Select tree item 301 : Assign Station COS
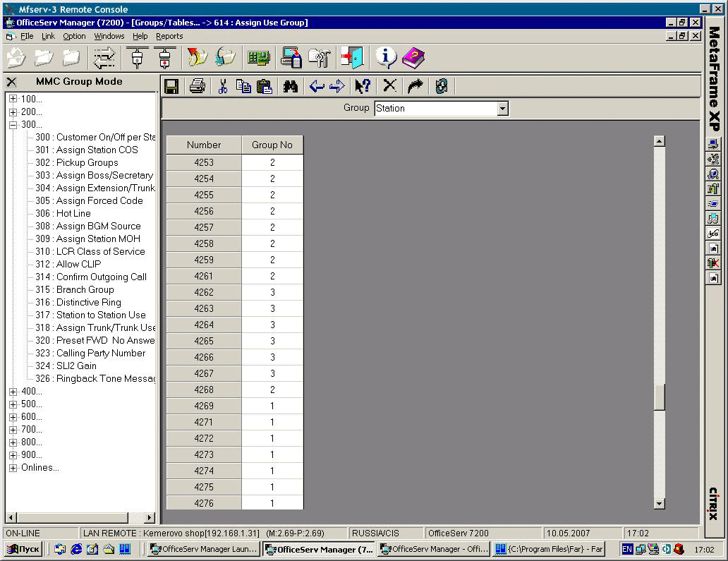Screen dimensions: 728x561 86,150
